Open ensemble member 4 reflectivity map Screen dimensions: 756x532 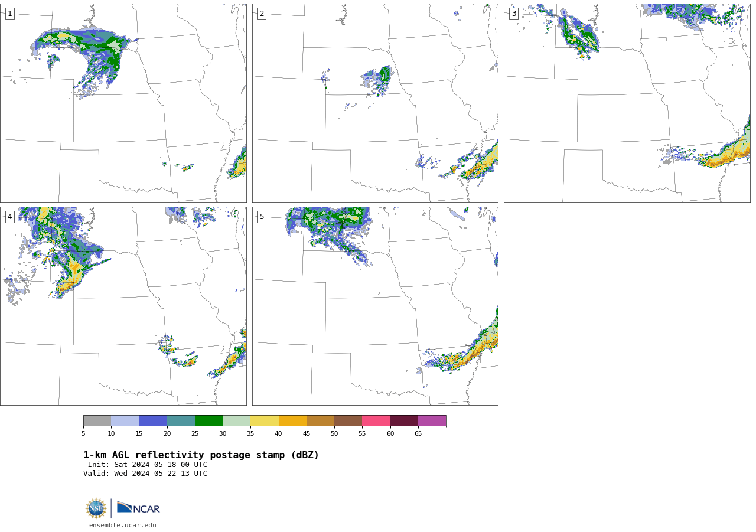[x=123, y=306]
